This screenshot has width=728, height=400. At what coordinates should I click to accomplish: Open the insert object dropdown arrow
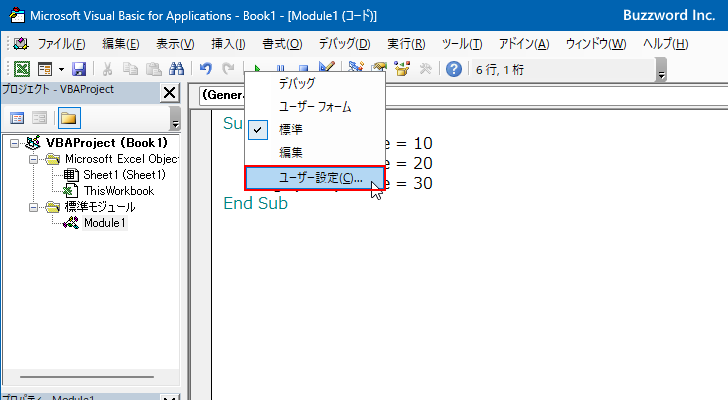(x=61, y=70)
